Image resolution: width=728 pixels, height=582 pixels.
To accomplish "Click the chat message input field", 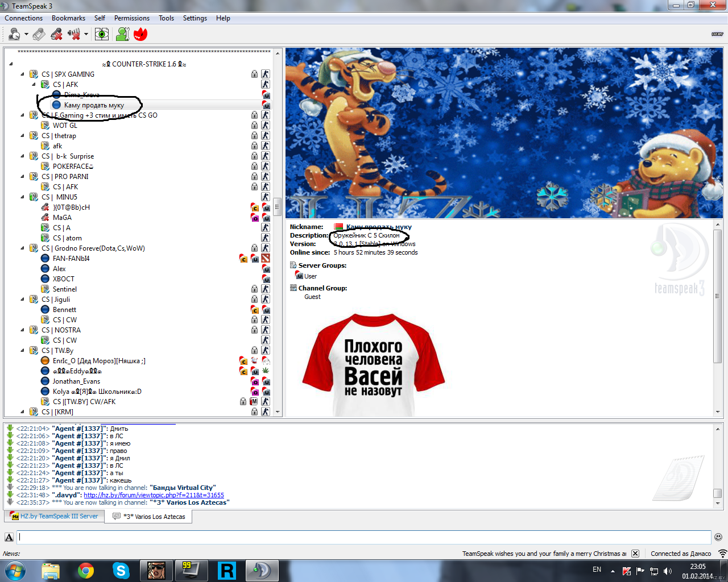I will [x=364, y=537].
